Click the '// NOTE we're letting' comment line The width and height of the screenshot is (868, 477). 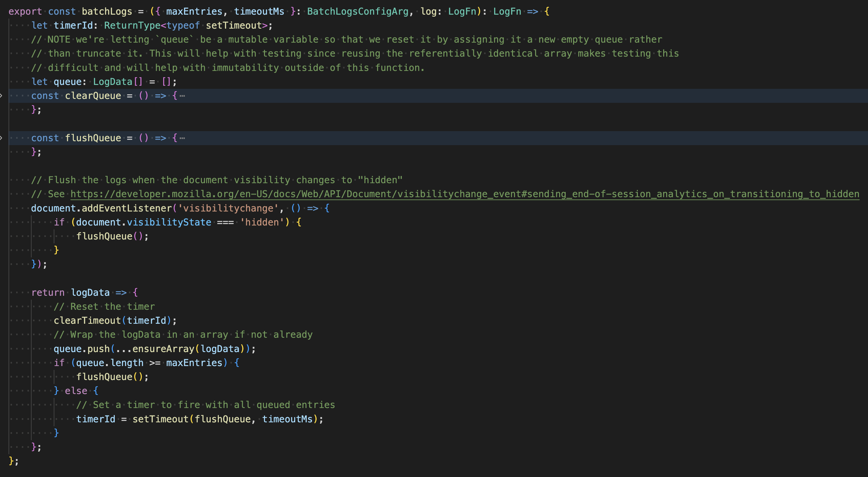pyautogui.click(x=347, y=39)
